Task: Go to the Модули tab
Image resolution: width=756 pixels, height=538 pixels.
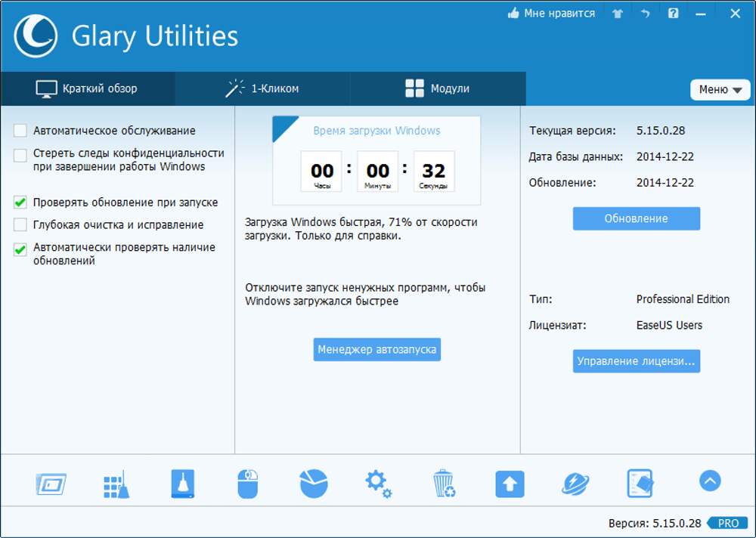Action: pos(438,88)
